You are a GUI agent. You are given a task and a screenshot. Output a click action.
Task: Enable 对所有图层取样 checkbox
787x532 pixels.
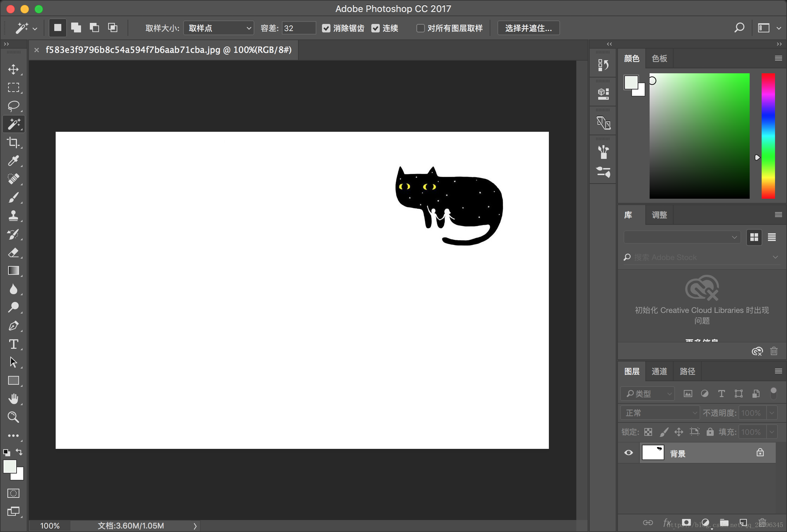click(420, 28)
